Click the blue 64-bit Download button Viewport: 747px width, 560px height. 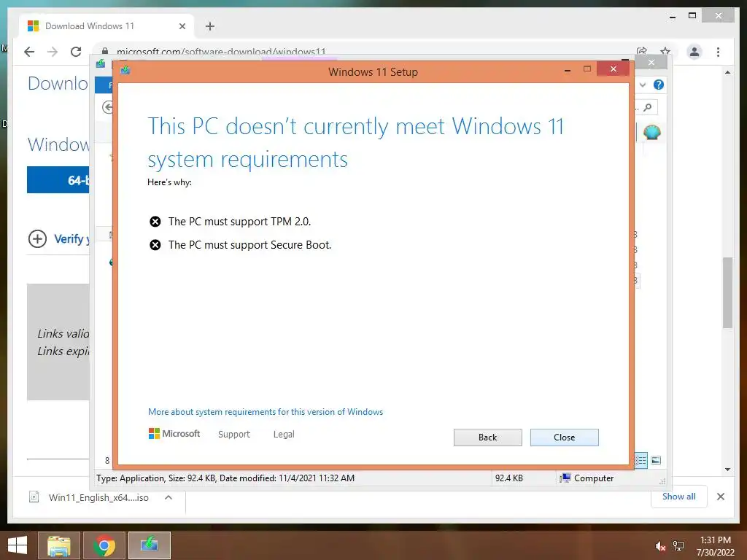(58, 180)
